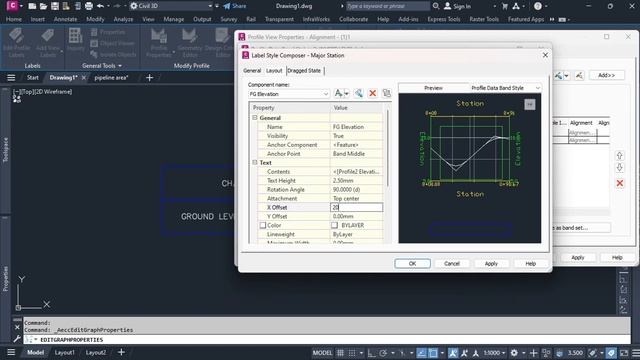Click the Share button in title bar
The width and height of the screenshot is (640, 360).
(235, 6)
